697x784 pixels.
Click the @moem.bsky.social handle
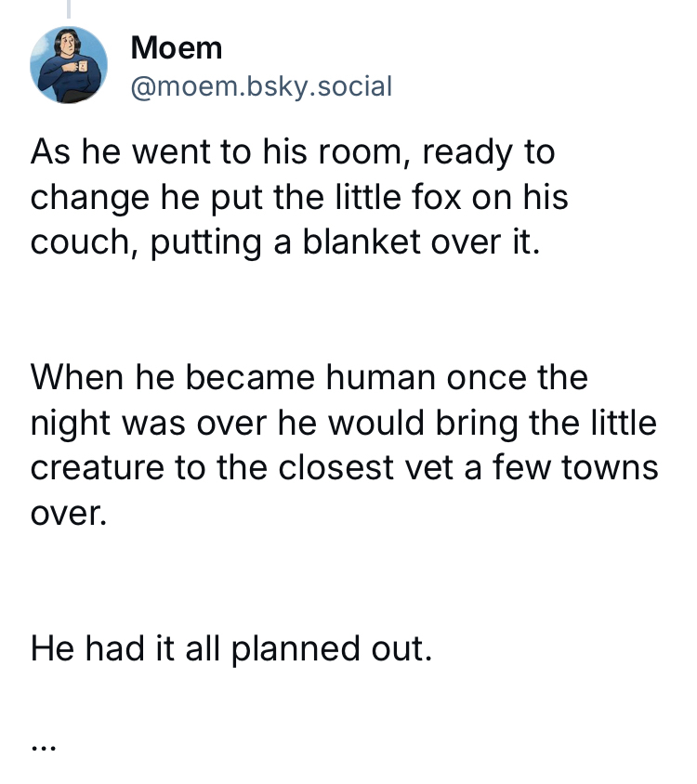click(262, 86)
